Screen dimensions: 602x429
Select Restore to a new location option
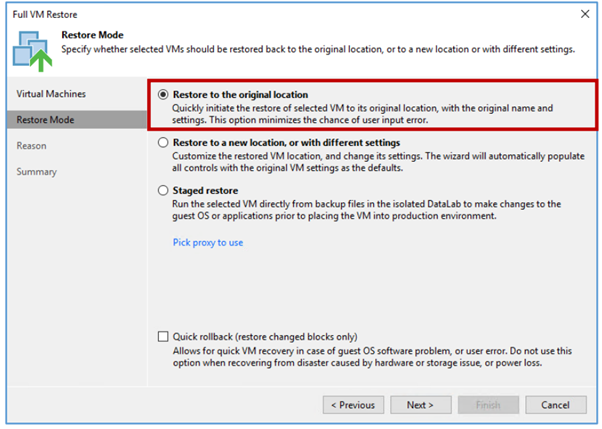(163, 142)
